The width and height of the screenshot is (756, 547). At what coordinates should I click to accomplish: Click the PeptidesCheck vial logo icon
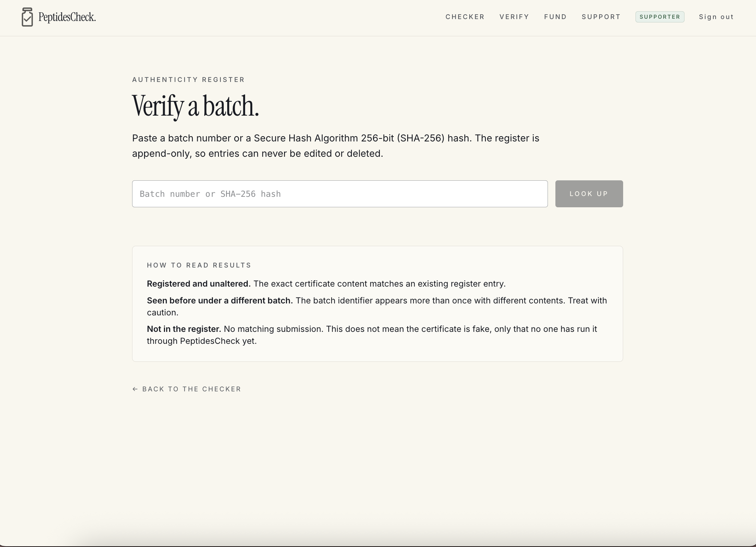[x=27, y=17]
